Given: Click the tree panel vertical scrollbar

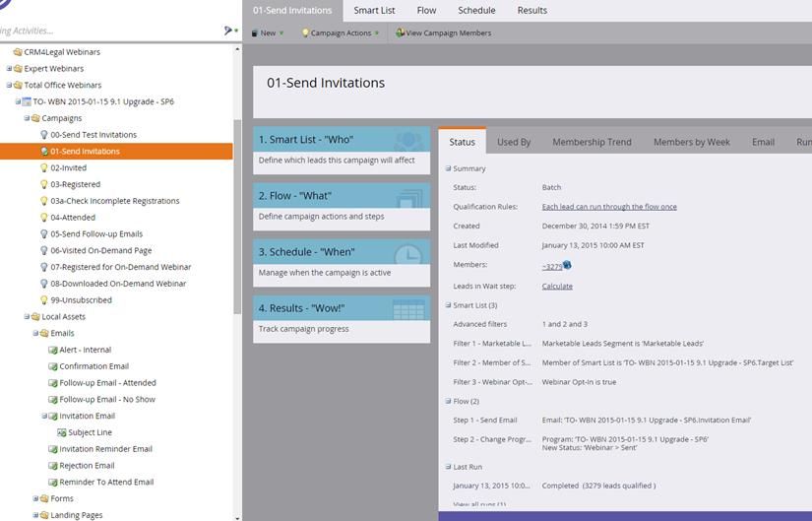Looking at the screenshot, I should [x=236, y=217].
